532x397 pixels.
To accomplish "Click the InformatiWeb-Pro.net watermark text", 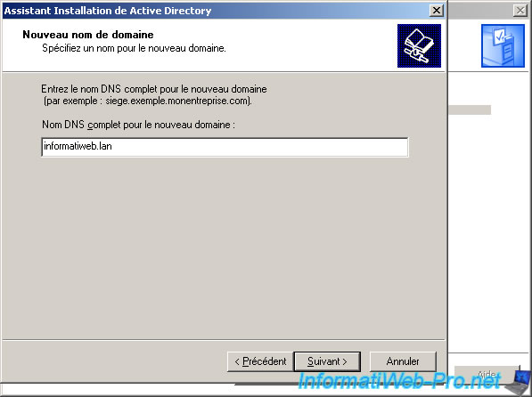I will (399, 380).
